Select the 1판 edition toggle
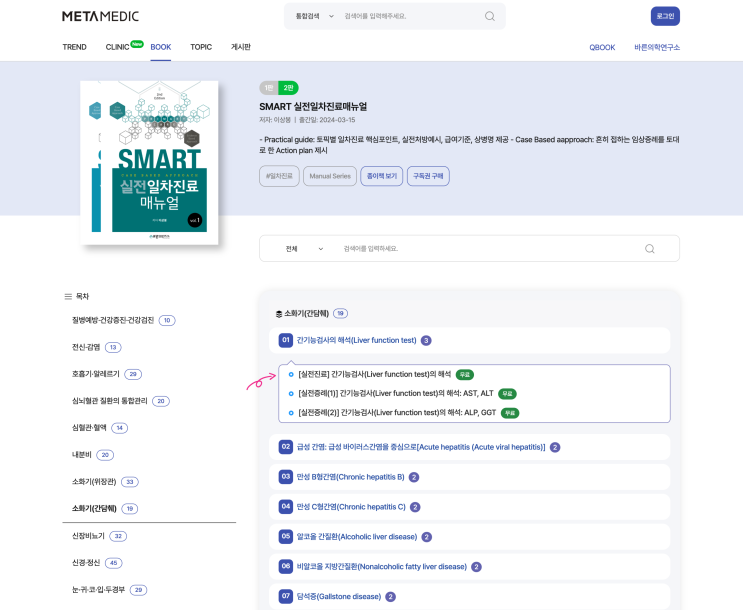 pyautogui.click(x=269, y=88)
